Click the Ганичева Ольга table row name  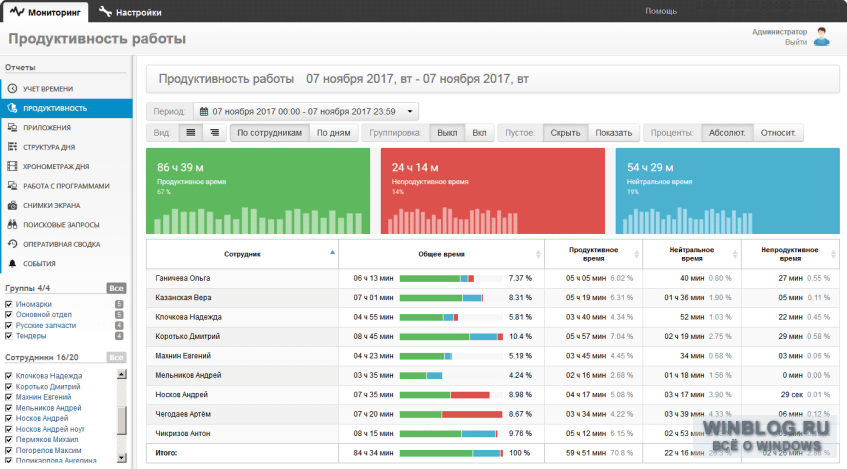pos(183,278)
